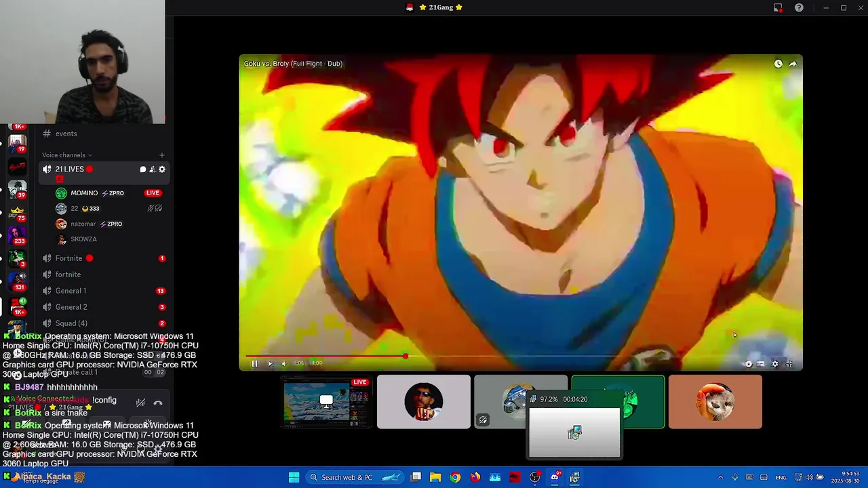Mute the video player volume
868x488 pixels.
tap(284, 364)
